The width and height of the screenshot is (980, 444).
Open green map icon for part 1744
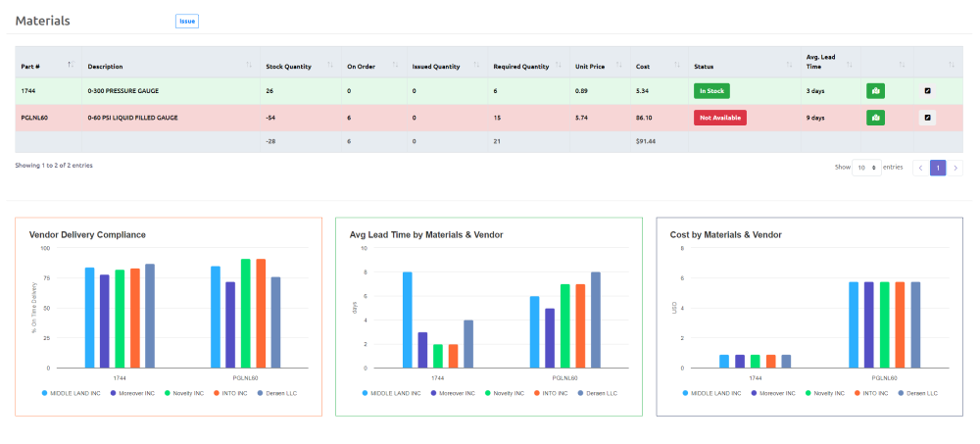click(875, 91)
